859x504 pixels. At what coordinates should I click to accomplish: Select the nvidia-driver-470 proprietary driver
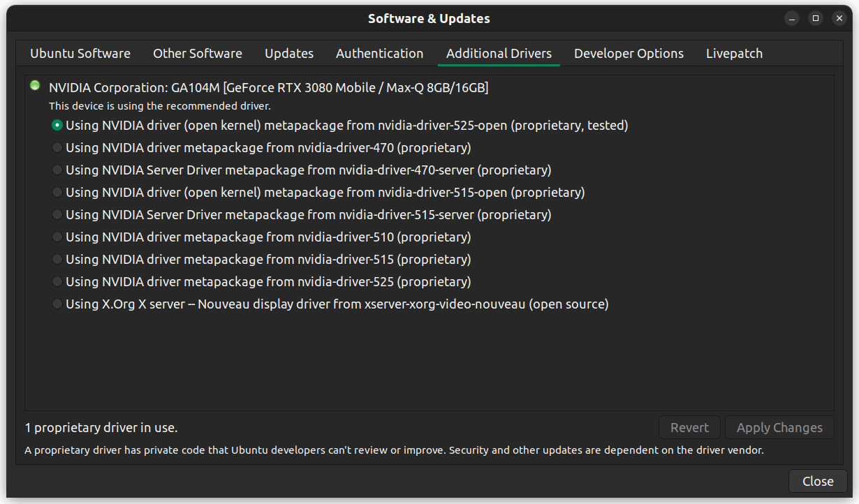pos(57,147)
